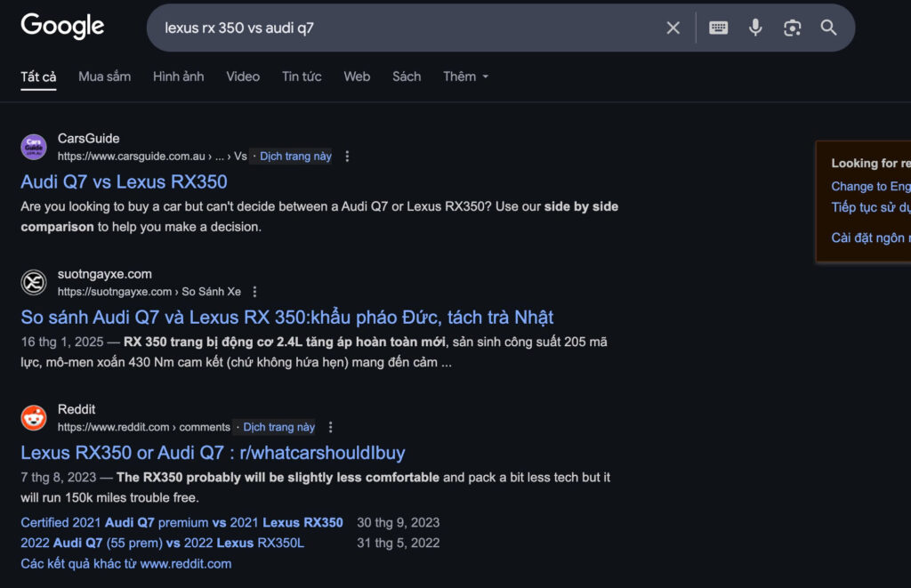Expand the Thêm dropdown menu
Image resolution: width=911 pixels, height=588 pixels.
coord(466,77)
